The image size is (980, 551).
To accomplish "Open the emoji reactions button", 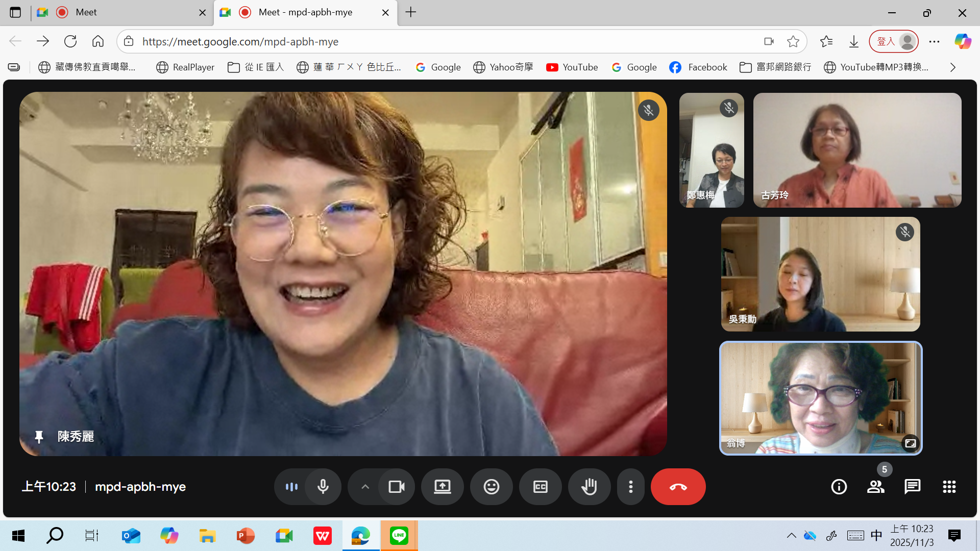I will point(491,487).
